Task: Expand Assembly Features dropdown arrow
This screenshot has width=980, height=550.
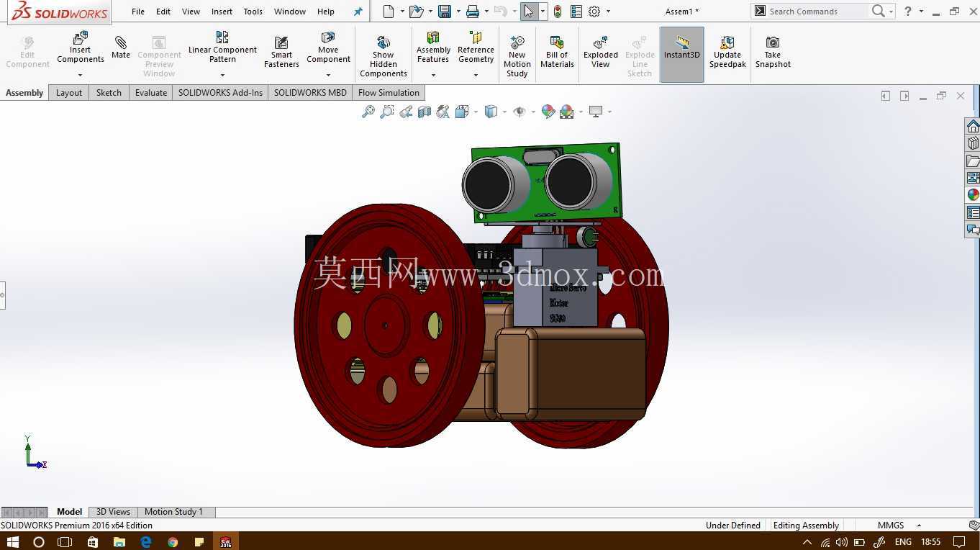Action: [x=433, y=75]
